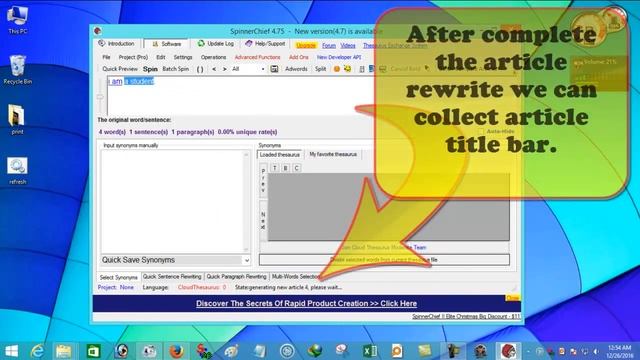
Task: Click SpinnerChief Elite Christmas Discount link
Action: click(x=466, y=316)
